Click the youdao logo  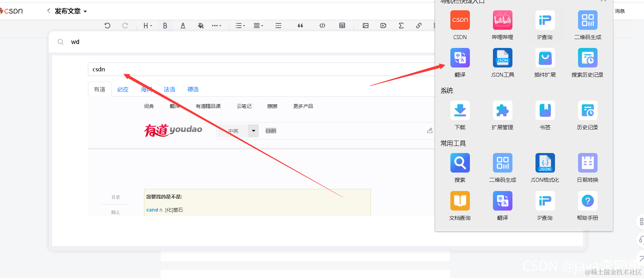point(173,130)
